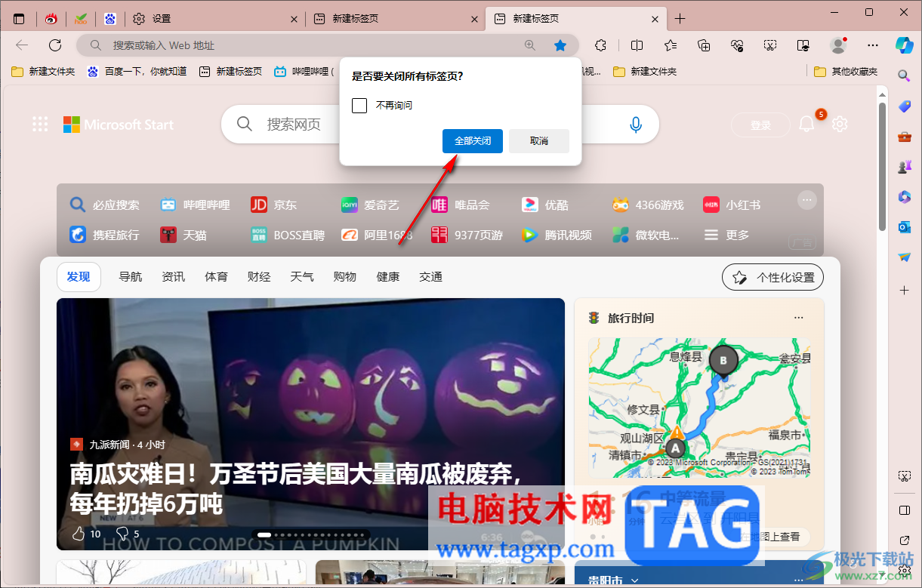
Task: Open the 天猫 quick link
Action: pyautogui.click(x=184, y=235)
